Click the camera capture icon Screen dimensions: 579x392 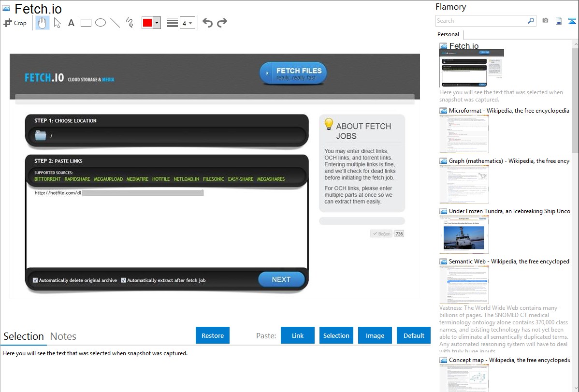(x=545, y=21)
